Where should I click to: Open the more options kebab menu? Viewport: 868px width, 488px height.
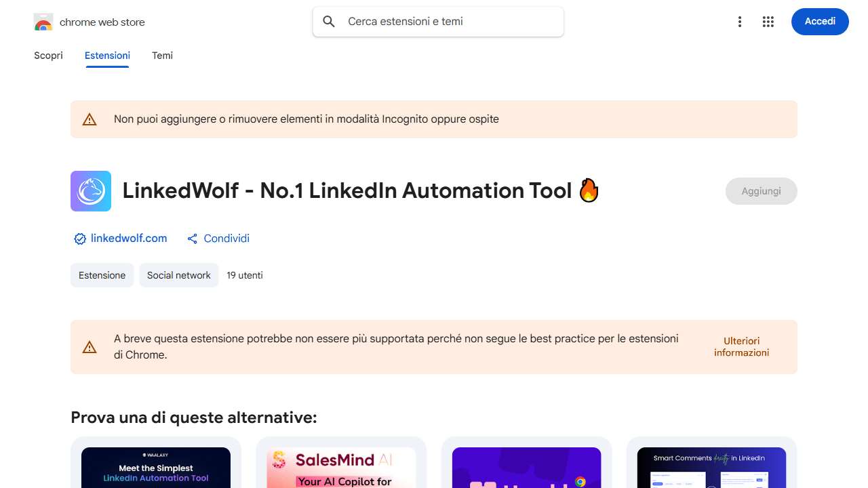(x=739, y=21)
